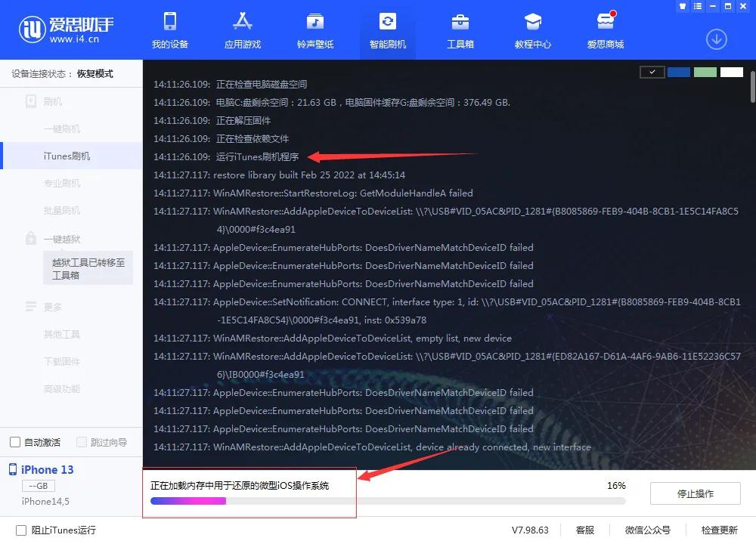Check the 跳过向导 skip wizard option
The height and width of the screenshot is (541, 756).
[x=80, y=441]
